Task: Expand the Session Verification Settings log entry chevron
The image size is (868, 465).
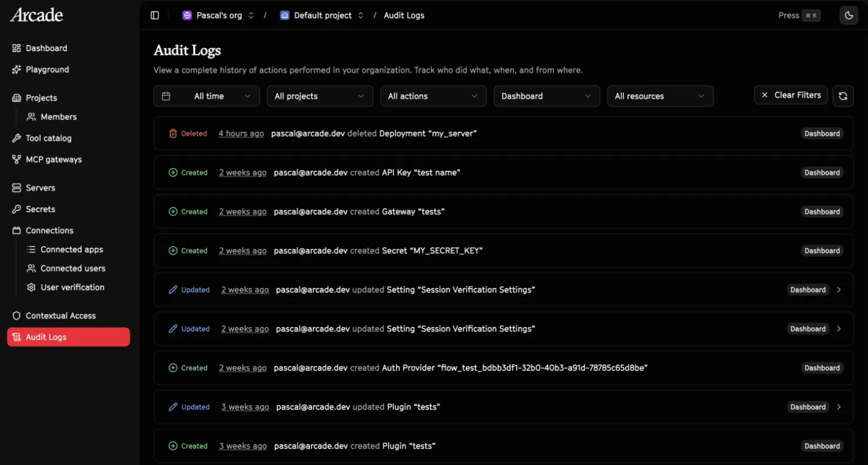Action: point(839,290)
